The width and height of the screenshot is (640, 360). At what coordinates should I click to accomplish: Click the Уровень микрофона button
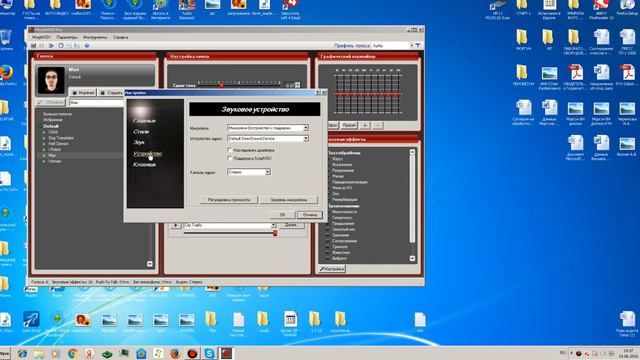[x=289, y=200]
